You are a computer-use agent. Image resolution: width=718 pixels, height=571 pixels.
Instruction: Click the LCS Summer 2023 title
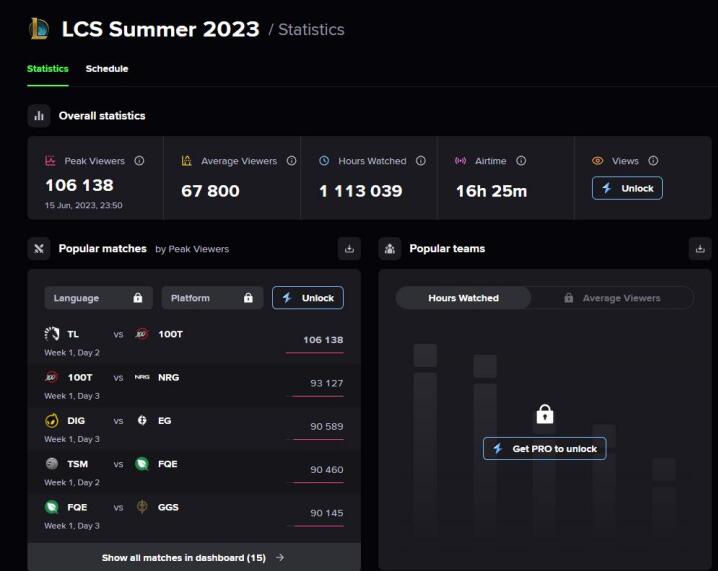[x=160, y=29]
